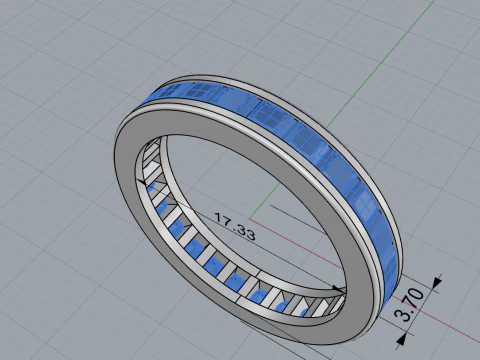This screenshot has width=480, height=360.
Task: Select the 17.33 diameter dimension text
Action: click(235, 227)
